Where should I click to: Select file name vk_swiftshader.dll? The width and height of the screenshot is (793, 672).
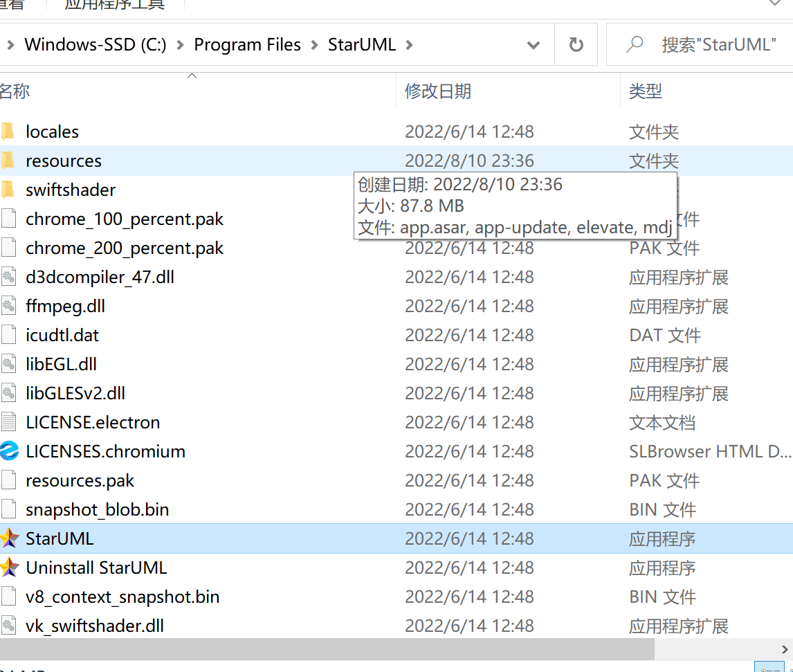[x=95, y=626]
